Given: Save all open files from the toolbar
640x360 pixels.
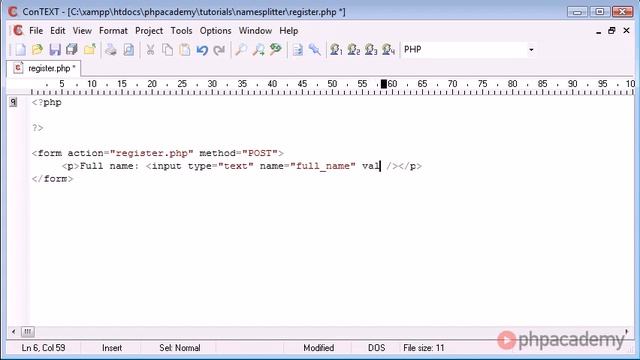Looking at the screenshot, I should (72, 50).
